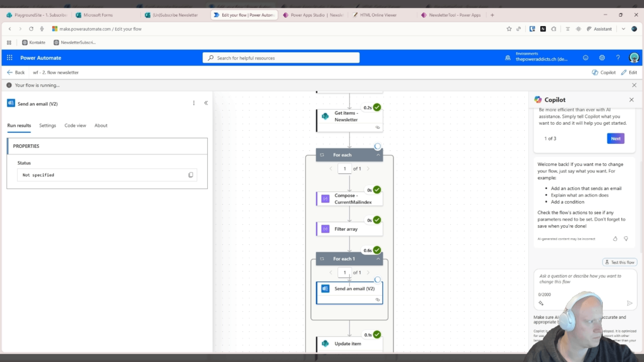Click the For each iteration number field
The height and width of the screenshot is (362, 644).
coord(344,169)
